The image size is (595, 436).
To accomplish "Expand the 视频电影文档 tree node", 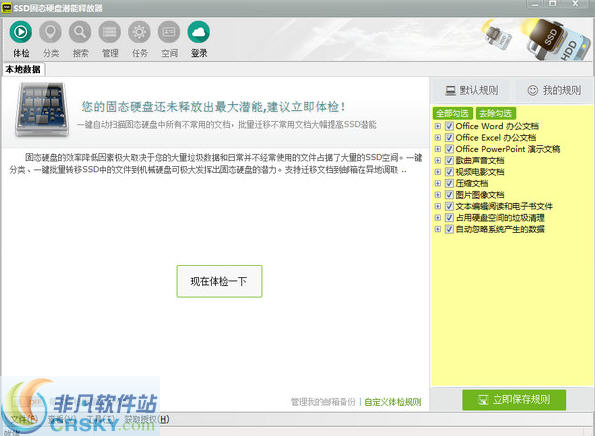I will coord(438,172).
